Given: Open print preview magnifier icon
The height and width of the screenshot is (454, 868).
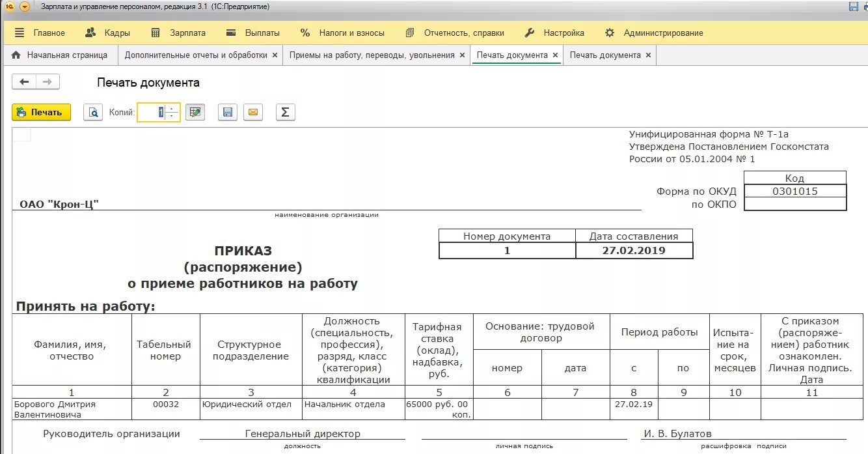Looking at the screenshot, I should click(93, 112).
